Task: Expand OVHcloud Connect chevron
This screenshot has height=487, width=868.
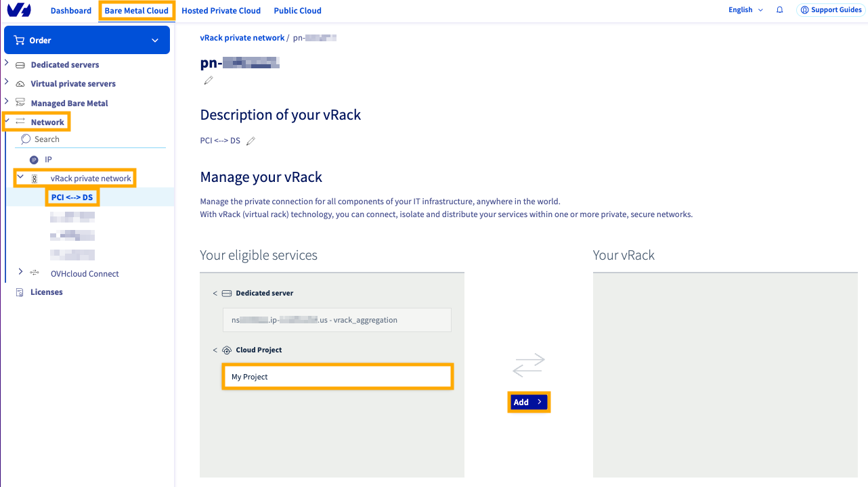Action: click(20, 271)
